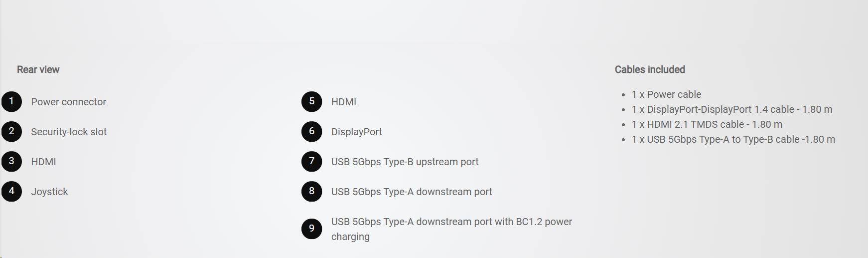Image resolution: width=868 pixels, height=258 pixels.
Task: Click the Rear view heading
Action: coord(38,69)
